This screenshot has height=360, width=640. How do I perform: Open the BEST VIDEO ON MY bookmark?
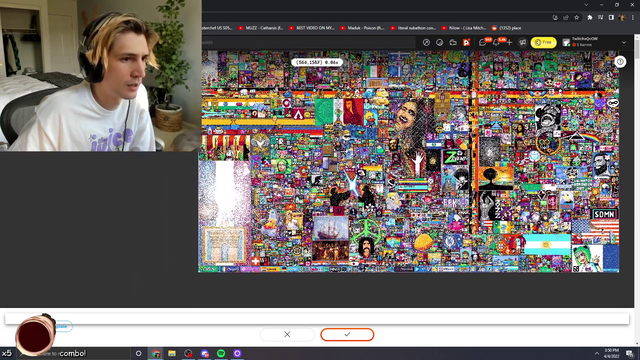click(312, 28)
